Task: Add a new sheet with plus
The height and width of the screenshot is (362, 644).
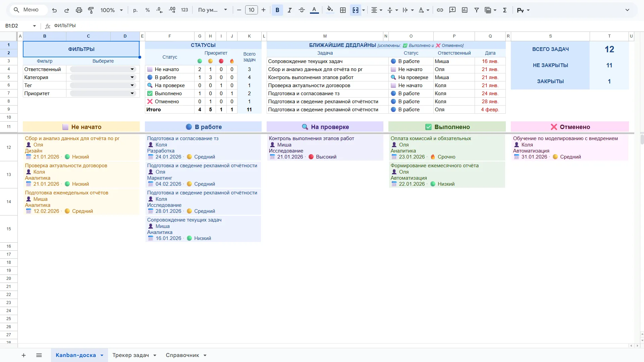Action: (x=23, y=355)
